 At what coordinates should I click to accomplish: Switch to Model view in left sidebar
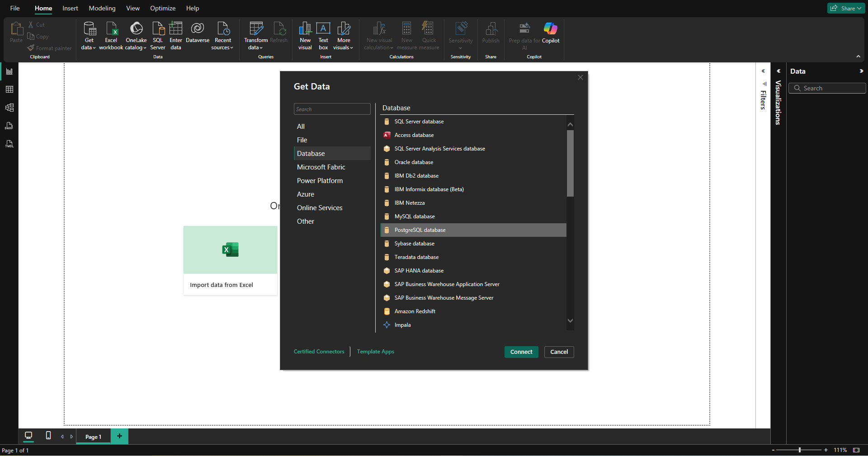[9, 108]
